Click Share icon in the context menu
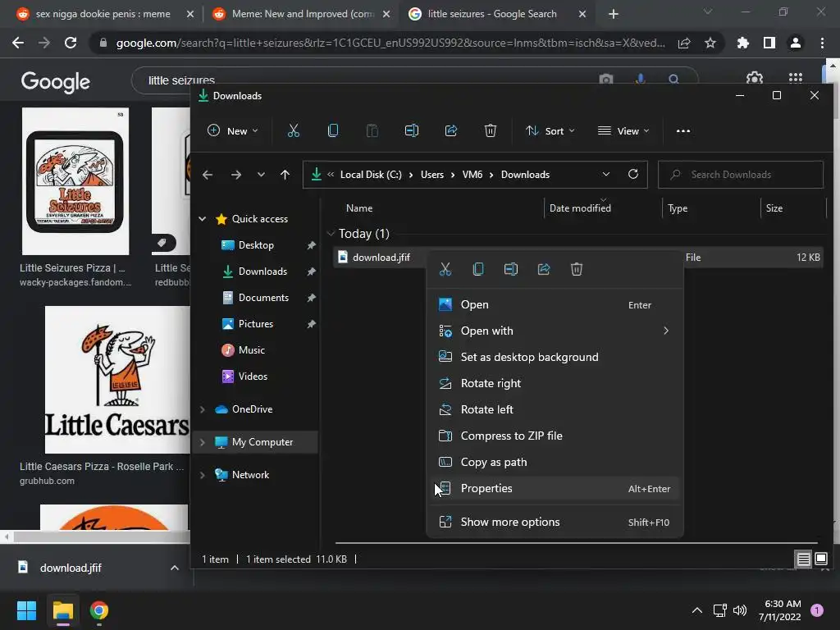 pos(544,269)
